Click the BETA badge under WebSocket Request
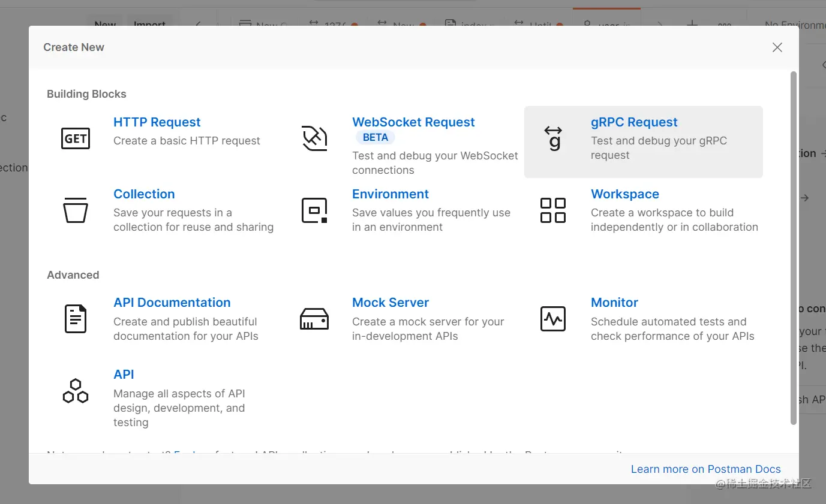The height and width of the screenshot is (504, 826). pyautogui.click(x=376, y=137)
